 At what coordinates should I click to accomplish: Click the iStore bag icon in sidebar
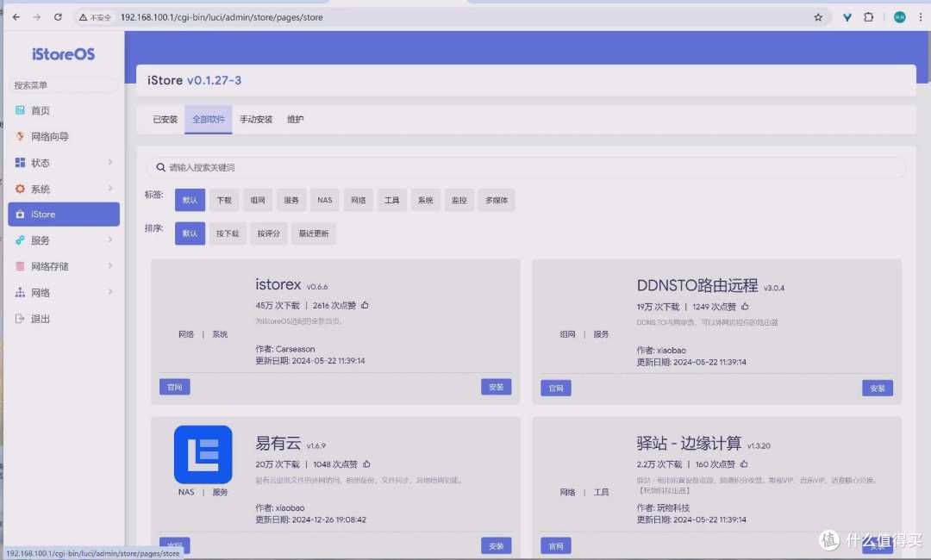pyautogui.click(x=20, y=215)
